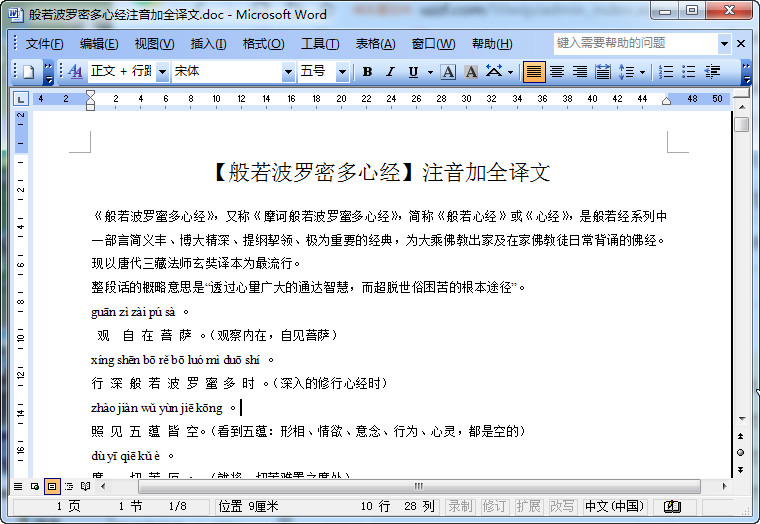
Task: Open the 视图(V) menu
Action: (x=154, y=44)
